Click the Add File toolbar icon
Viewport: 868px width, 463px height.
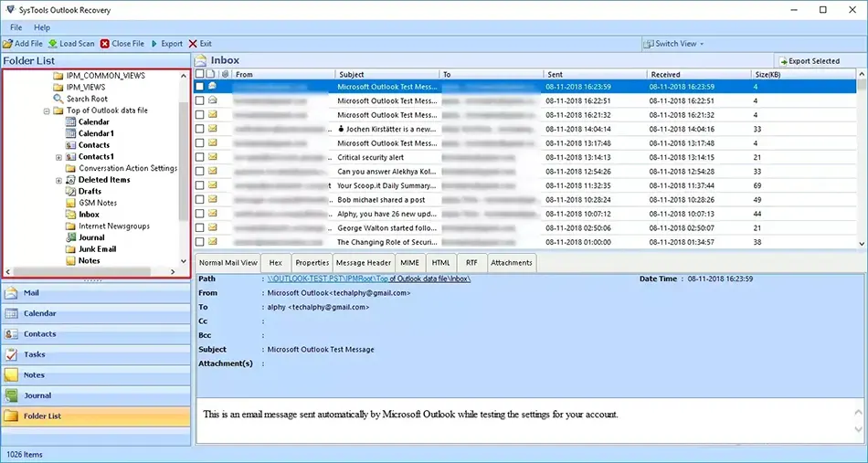7,44
